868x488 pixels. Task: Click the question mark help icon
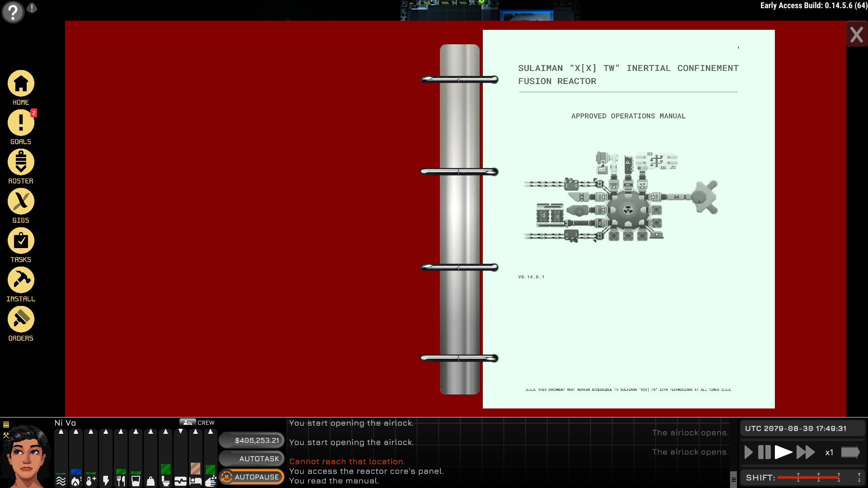point(13,12)
